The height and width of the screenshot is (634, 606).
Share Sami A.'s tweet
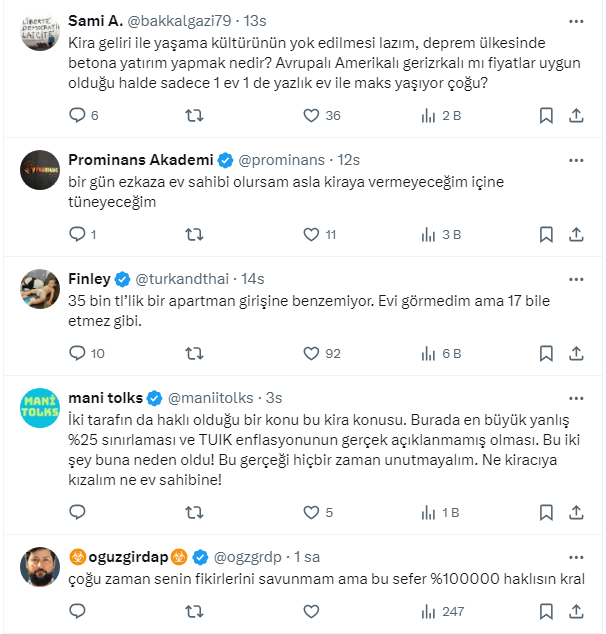click(576, 115)
